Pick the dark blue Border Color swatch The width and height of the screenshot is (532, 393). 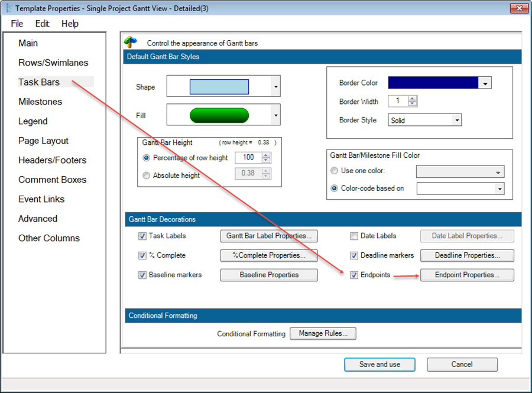click(433, 83)
